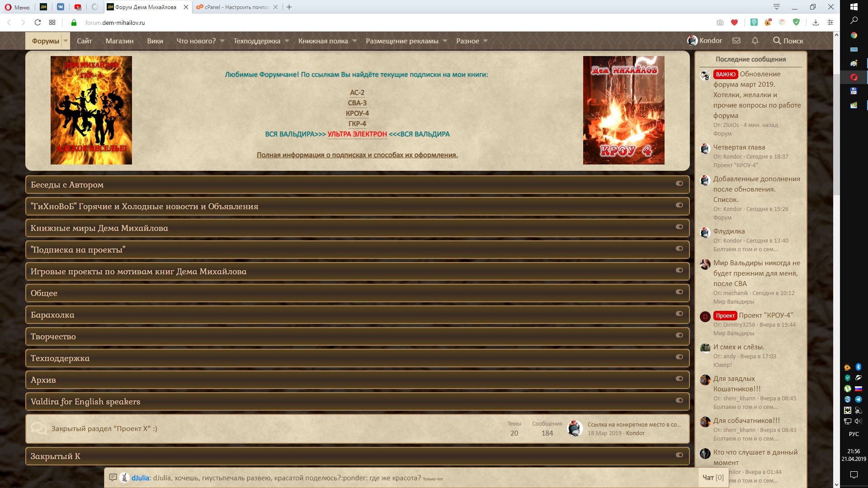Open the notifications bell icon
Viewport: 868px width, 488px height.
click(755, 41)
